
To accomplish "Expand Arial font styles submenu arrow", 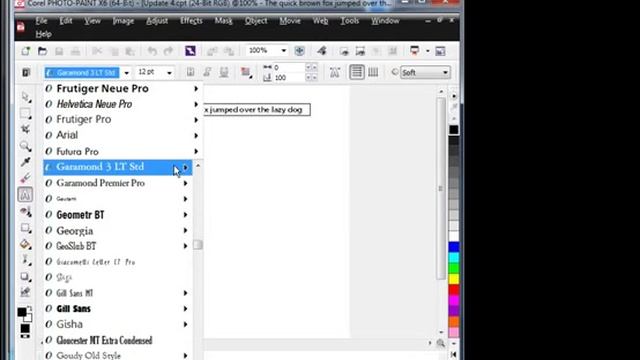I will (x=196, y=136).
